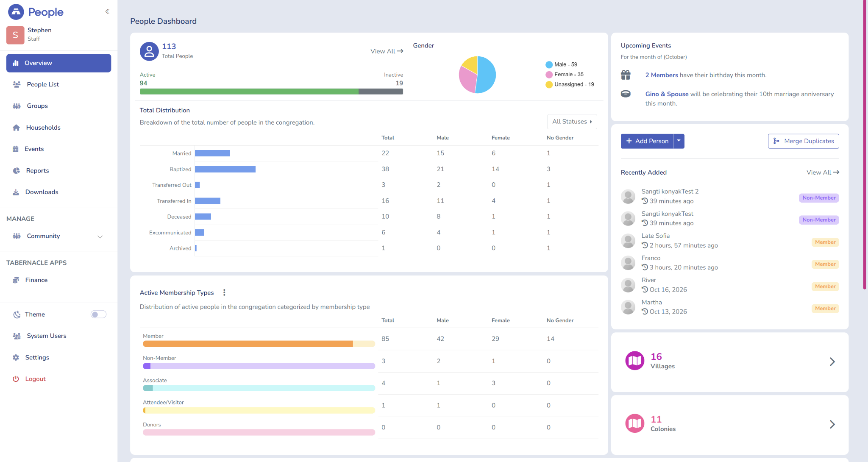The image size is (868, 462).
Task: Click the Colonies map icon
Action: click(x=635, y=423)
